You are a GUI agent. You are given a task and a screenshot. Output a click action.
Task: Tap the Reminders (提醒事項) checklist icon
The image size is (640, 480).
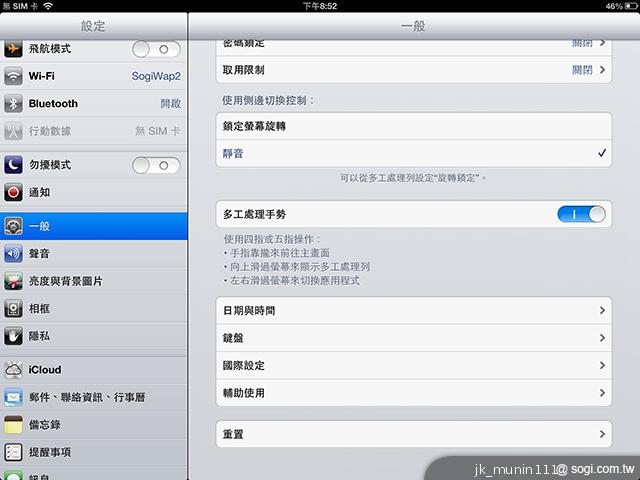click(x=13, y=452)
